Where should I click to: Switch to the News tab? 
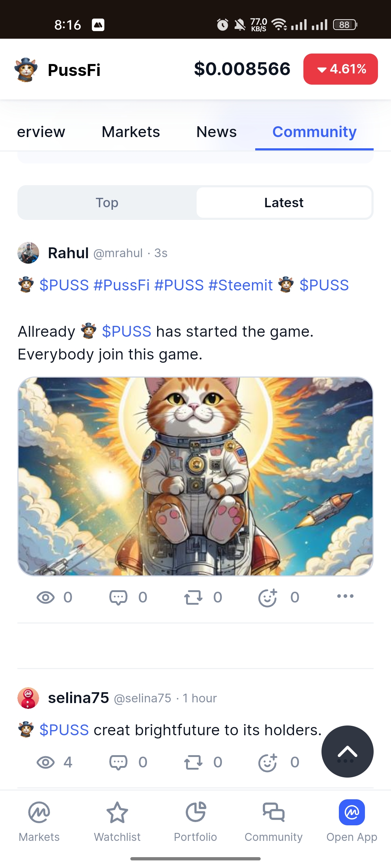point(216,132)
